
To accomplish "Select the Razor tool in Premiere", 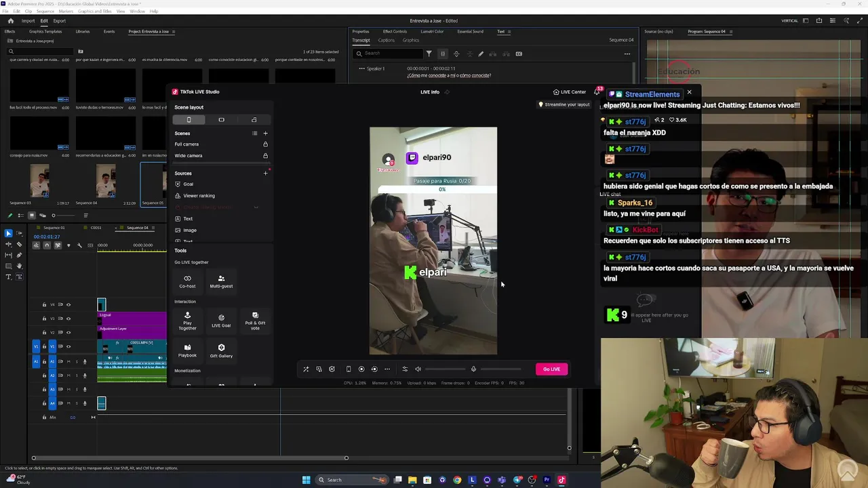I will click(x=19, y=245).
